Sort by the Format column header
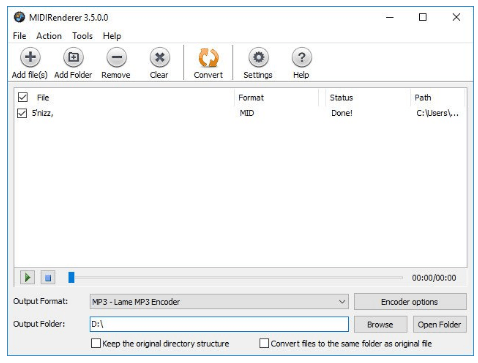Viewport: 478px width, 363px height. [251, 98]
